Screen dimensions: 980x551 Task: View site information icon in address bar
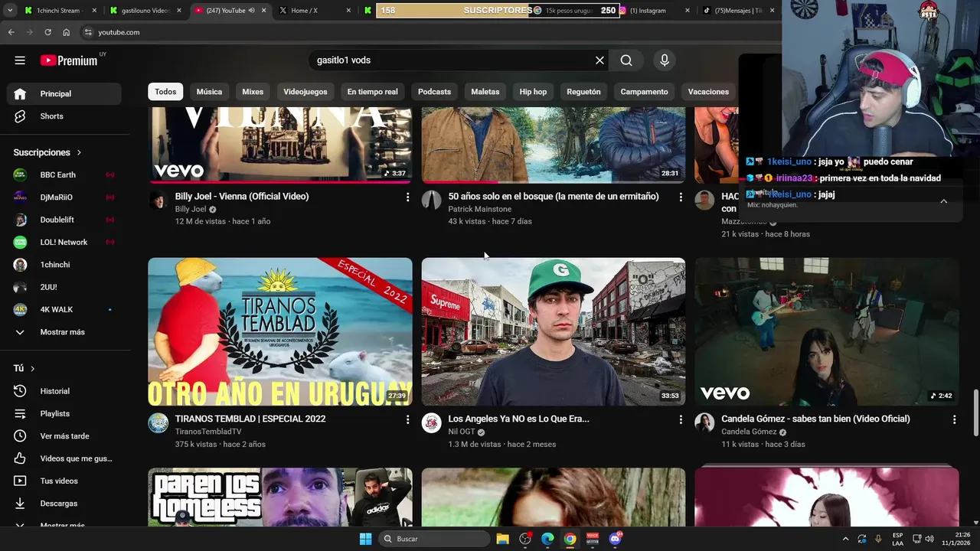tap(88, 32)
